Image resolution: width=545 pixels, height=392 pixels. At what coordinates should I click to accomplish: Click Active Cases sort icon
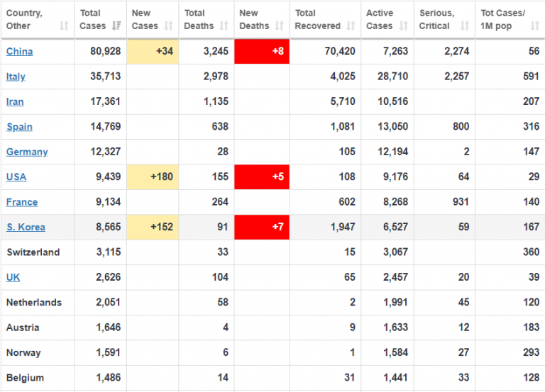click(403, 26)
